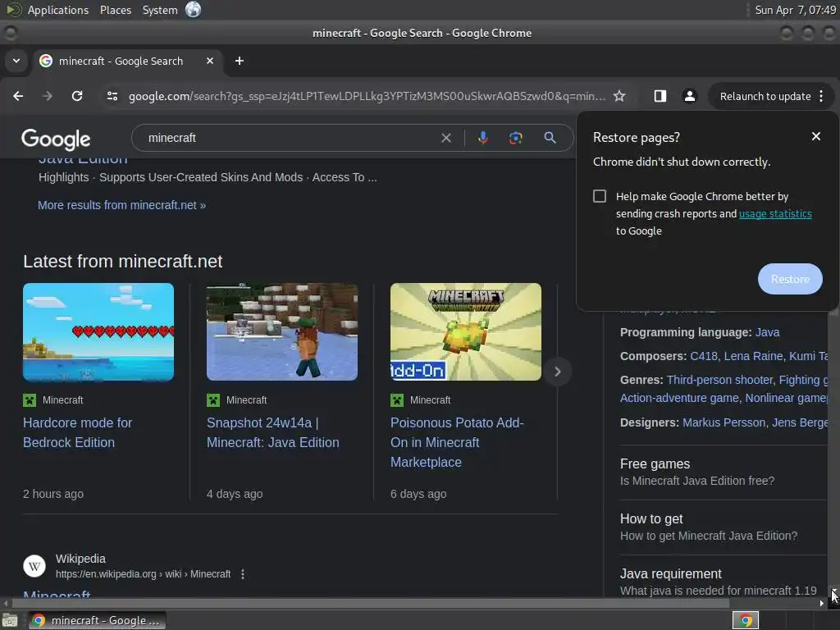Open a new browser tab
840x630 pixels.
point(240,61)
